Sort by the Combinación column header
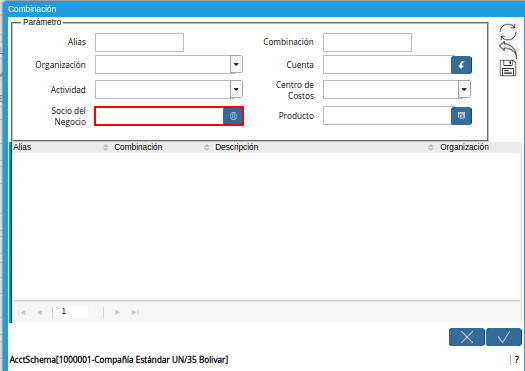 tap(138, 147)
